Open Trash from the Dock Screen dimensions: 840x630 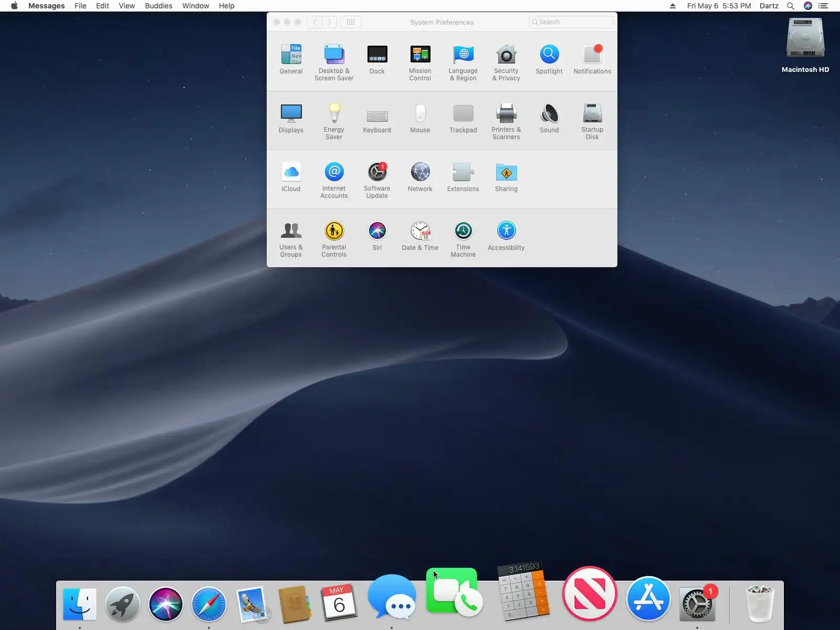tap(760, 604)
